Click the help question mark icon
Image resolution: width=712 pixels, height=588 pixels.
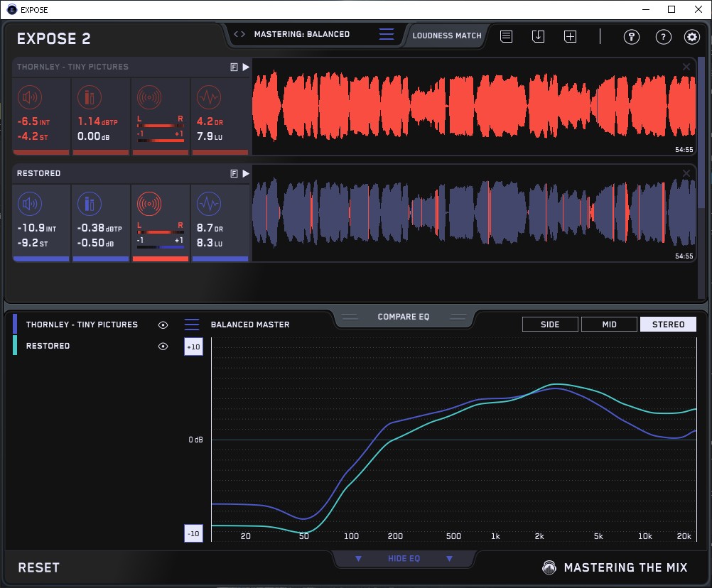pyautogui.click(x=663, y=37)
